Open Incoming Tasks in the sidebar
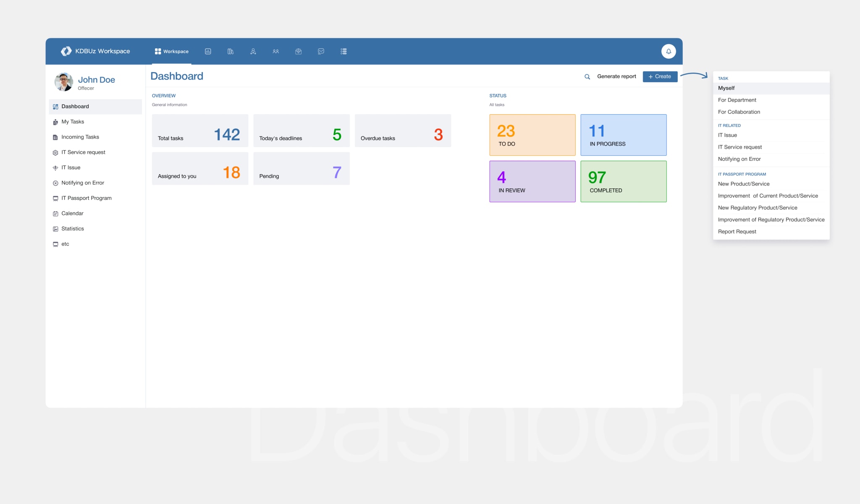 (95, 137)
